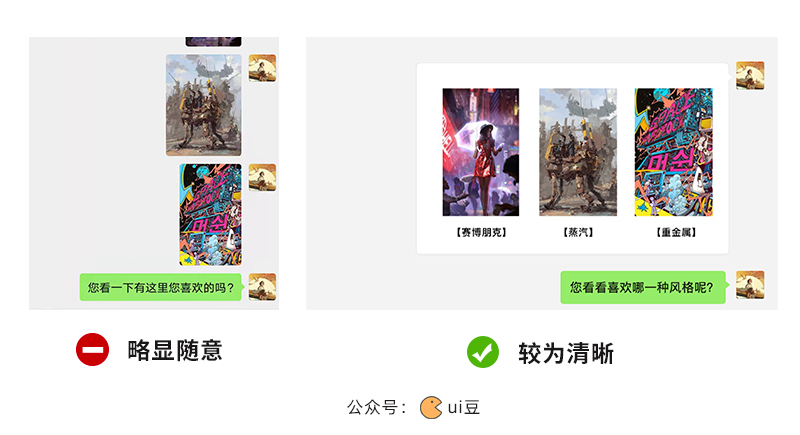Tap the avatar next to the left heavy-metal poster image
Screen dimensions: 800x435
click(262, 177)
